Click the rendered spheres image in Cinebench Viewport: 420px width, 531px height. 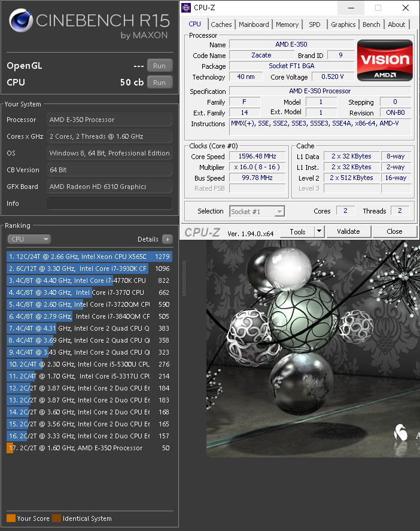point(313,349)
